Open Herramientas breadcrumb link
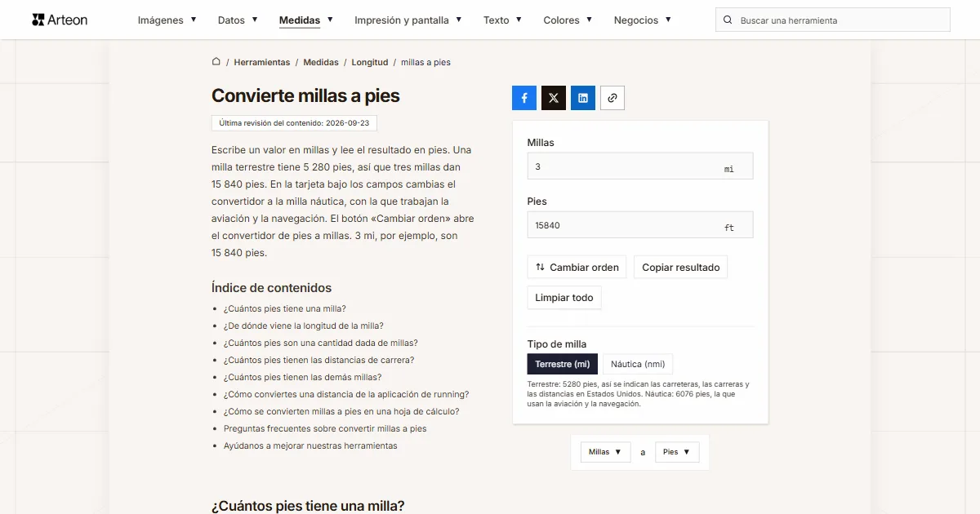The image size is (980, 514). [x=262, y=62]
